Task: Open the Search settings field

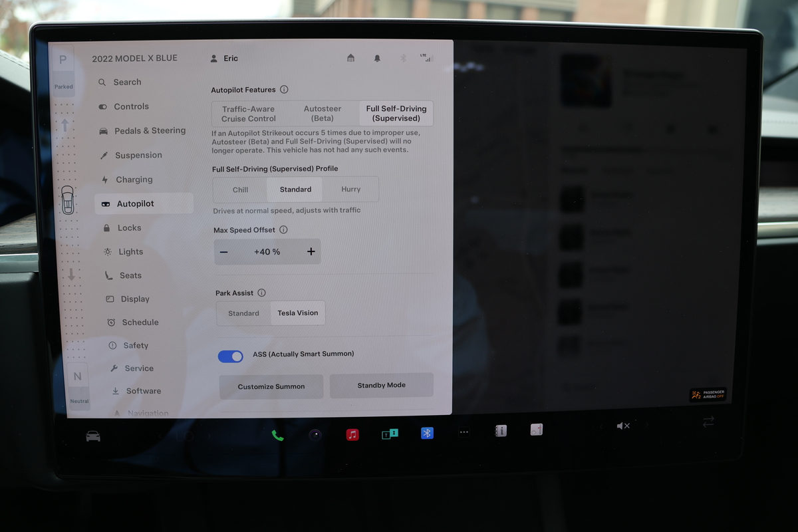Action: pyautogui.click(x=120, y=82)
